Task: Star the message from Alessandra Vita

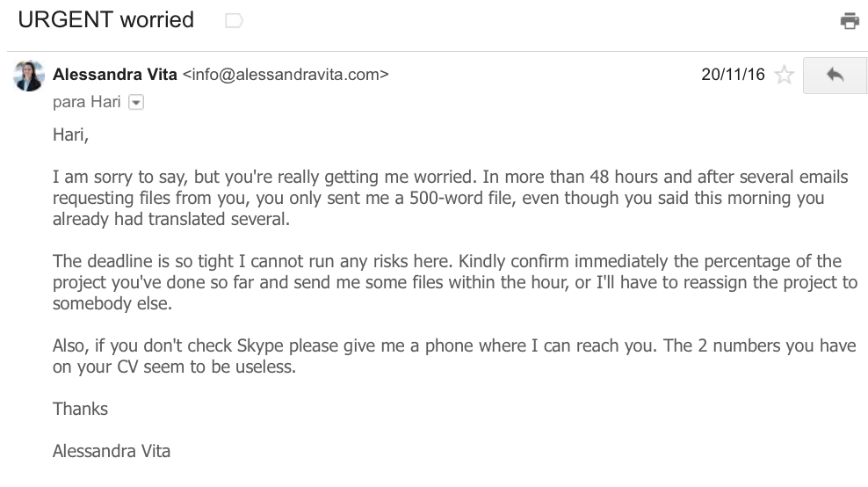Action: 784,75
